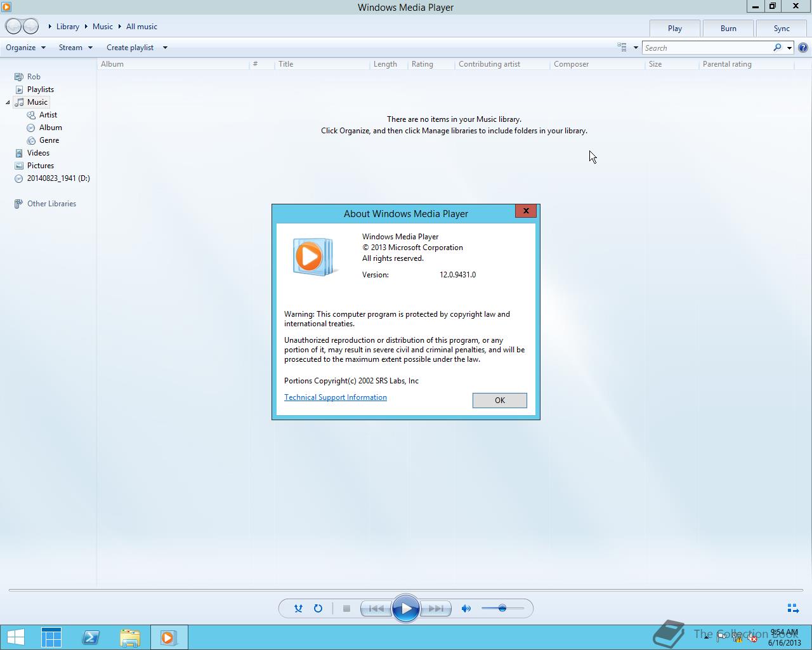Screen dimensions: 812x650
Task: Switch to the Burn tab
Action: pyautogui.click(x=728, y=29)
